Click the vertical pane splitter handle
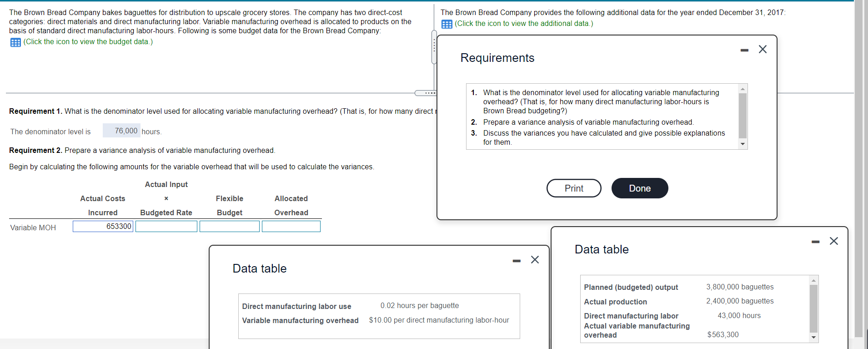 pos(434,47)
